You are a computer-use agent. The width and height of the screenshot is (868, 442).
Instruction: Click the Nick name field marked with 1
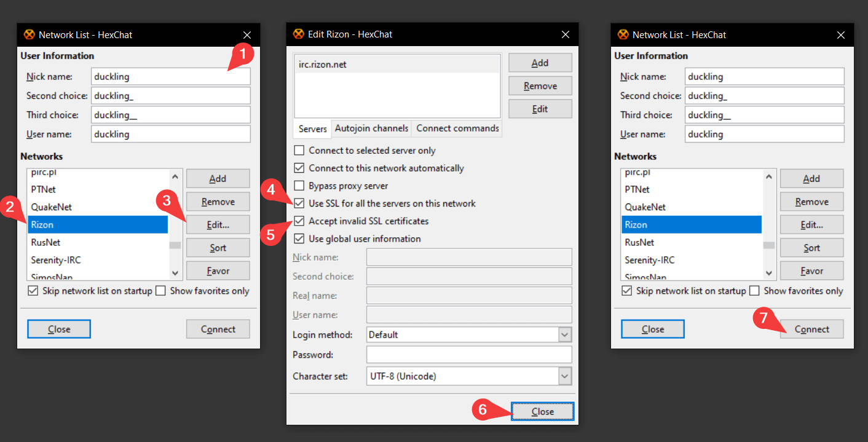pos(170,77)
